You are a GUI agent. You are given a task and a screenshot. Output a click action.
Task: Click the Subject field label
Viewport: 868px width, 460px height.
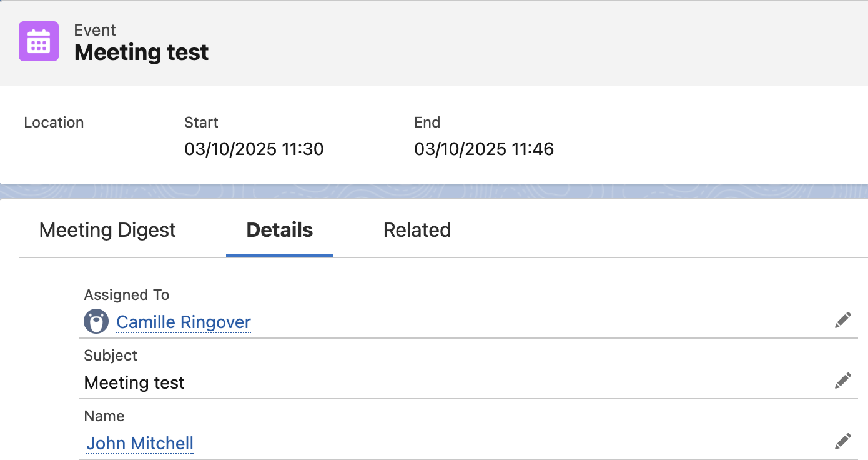tap(111, 356)
